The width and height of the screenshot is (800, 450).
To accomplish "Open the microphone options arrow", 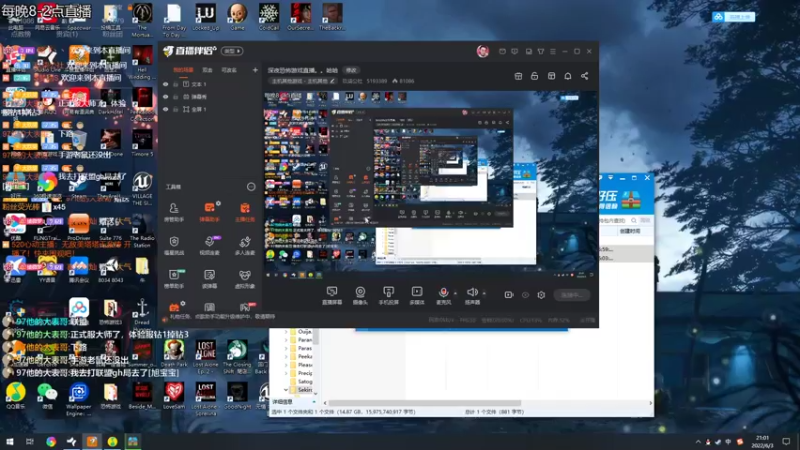I will pos(455,293).
